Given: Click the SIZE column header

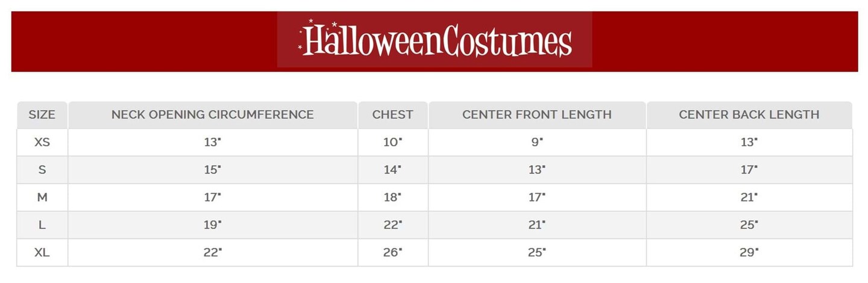Looking at the screenshot, I should [x=42, y=114].
